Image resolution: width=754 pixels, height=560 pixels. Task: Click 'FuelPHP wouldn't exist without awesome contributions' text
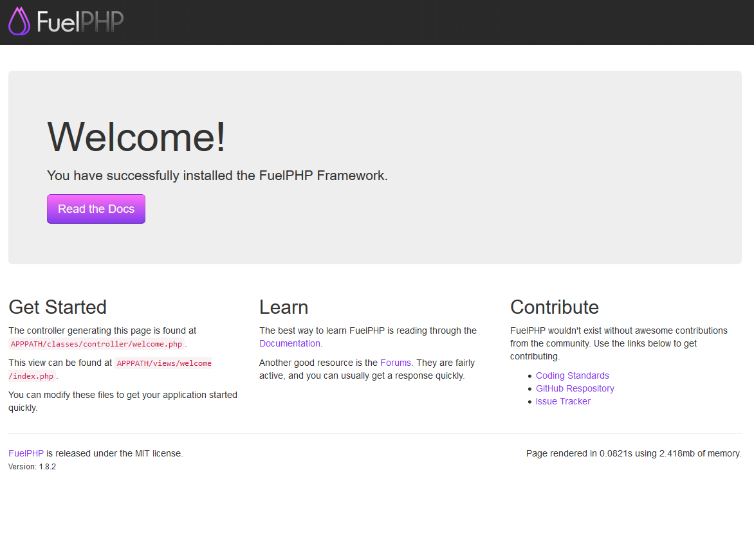click(x=619, y=330)
